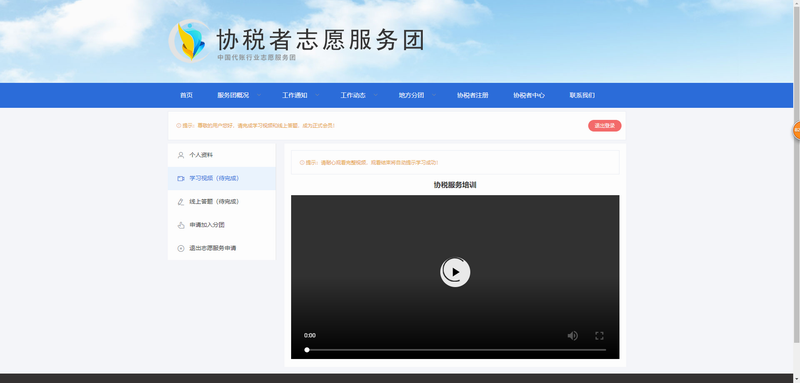Click the 申请加入分团 hand icon
The width and height of the screenshot is (800, 383).
point(181,225)
